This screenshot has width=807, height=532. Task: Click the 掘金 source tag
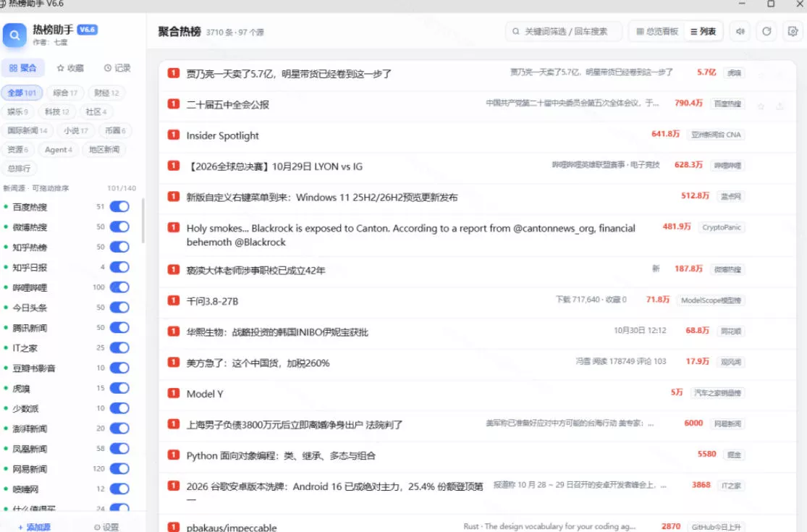click(x=734, y=455)
